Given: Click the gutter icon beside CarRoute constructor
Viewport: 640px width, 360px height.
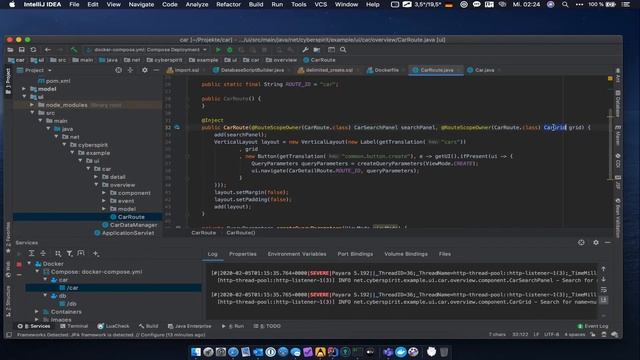Looking at the screenshot, I should tap(177, 127).
